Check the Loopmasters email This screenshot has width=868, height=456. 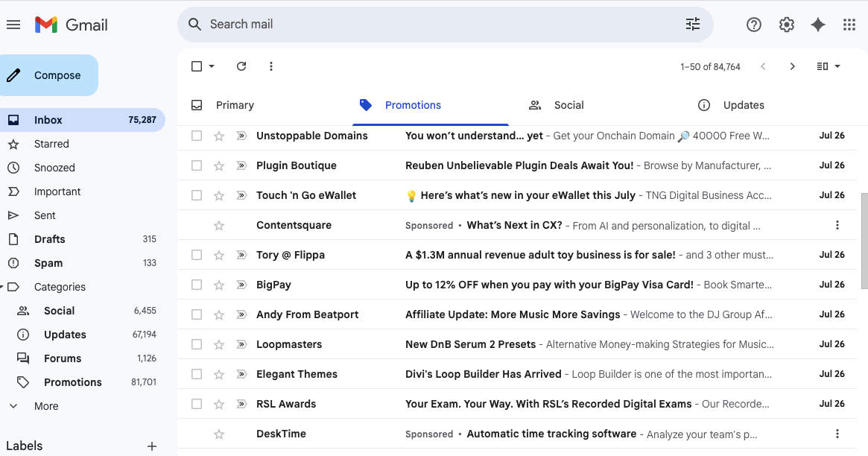point(197,344)
